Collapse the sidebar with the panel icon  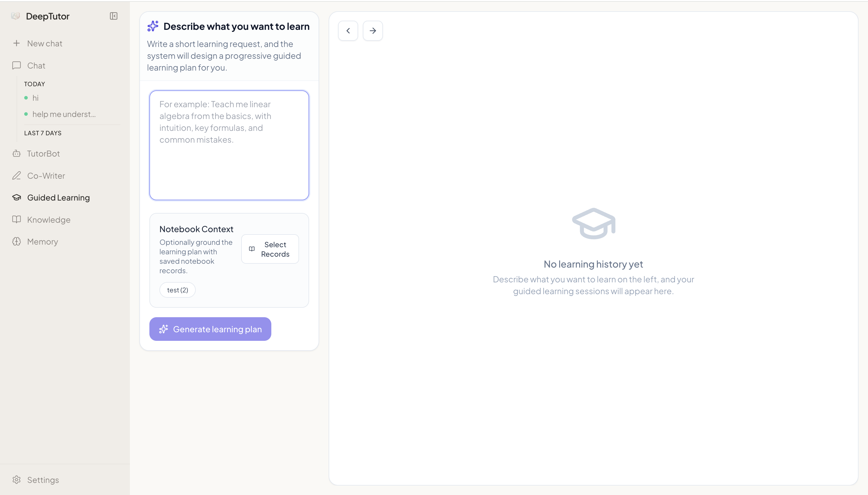click(x=113, y=16)
